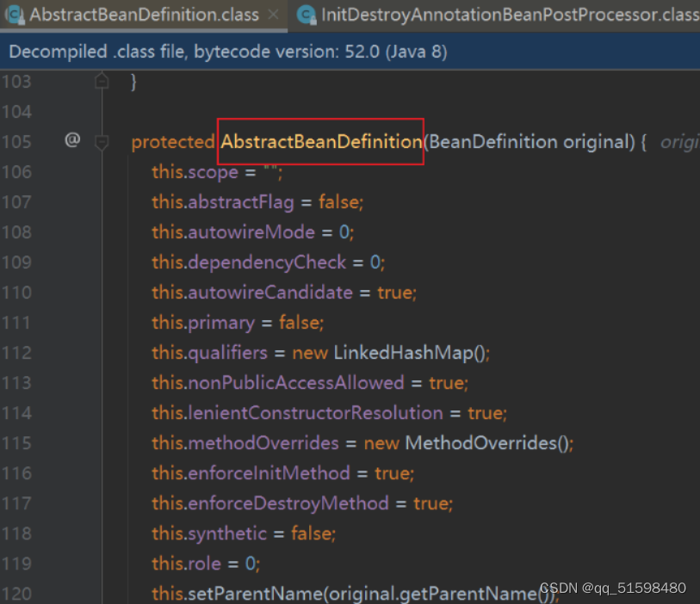
Task: Click the grayed original parameter hint
Action: (679, 142)
